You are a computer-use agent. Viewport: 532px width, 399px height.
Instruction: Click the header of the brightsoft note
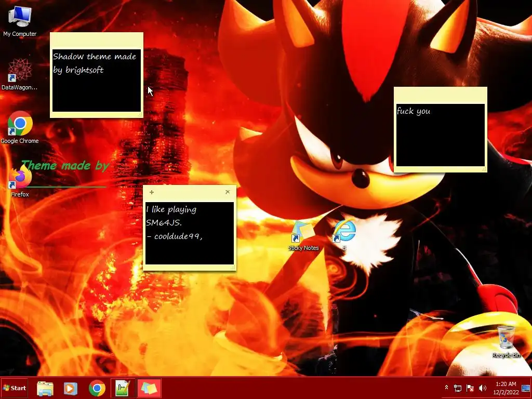click(97, 41)
